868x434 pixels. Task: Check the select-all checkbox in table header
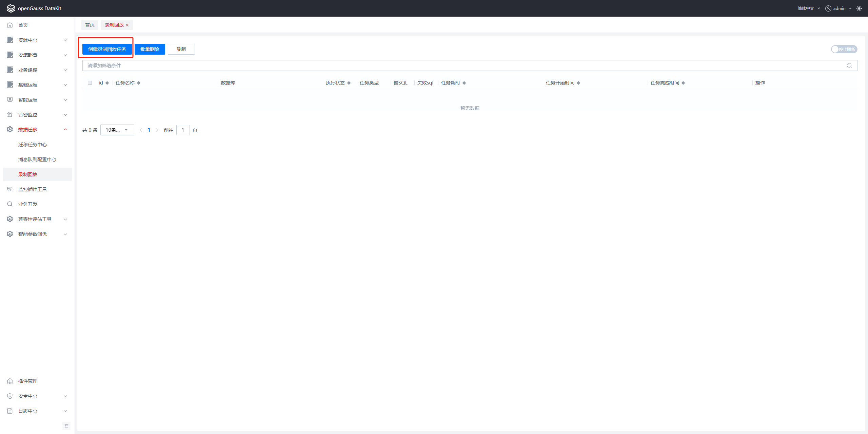point(90,83)
